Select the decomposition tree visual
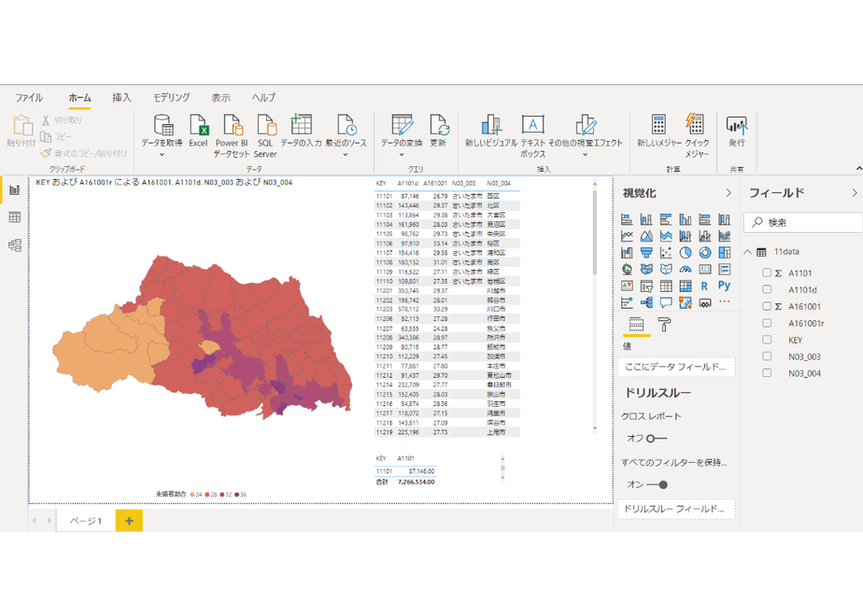 click(646, 302)
